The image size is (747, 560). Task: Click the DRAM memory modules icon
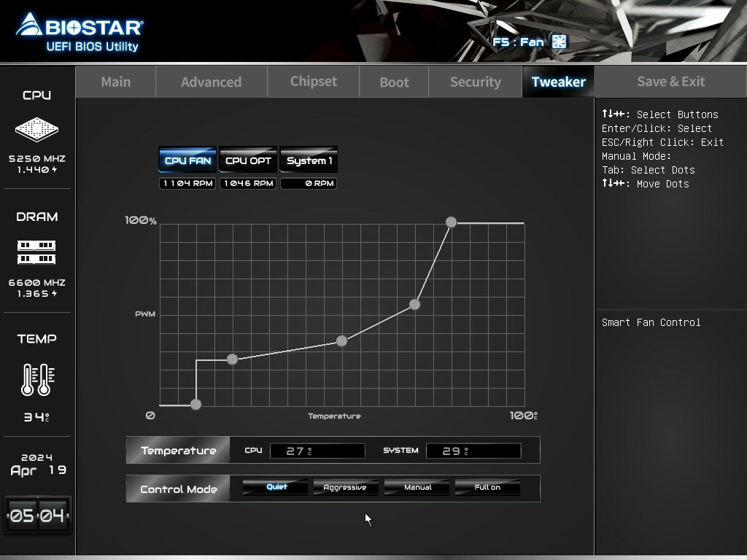tap(36, 252)
